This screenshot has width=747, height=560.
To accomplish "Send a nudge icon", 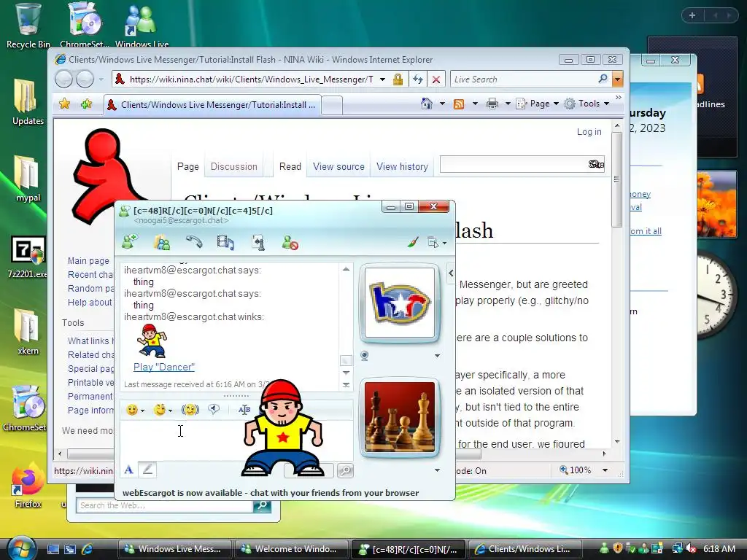I will [190, 410].
